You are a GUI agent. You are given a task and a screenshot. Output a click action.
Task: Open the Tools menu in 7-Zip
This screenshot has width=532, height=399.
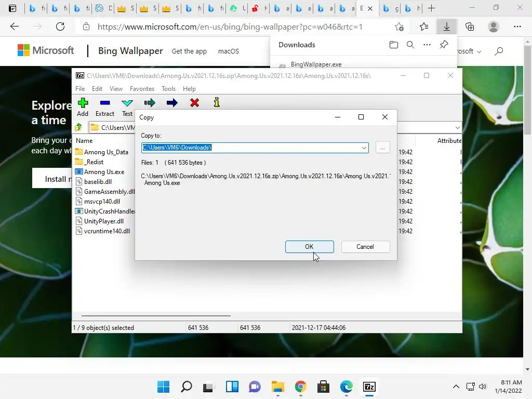[169, 88]
